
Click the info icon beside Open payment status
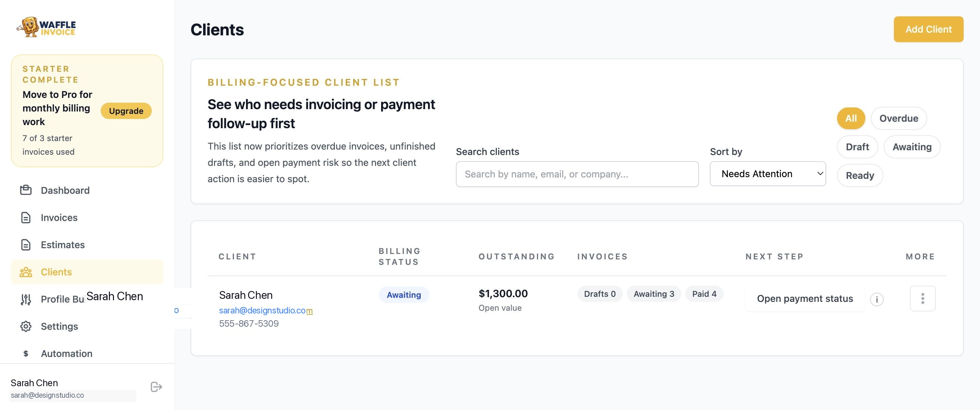(877, 300)
